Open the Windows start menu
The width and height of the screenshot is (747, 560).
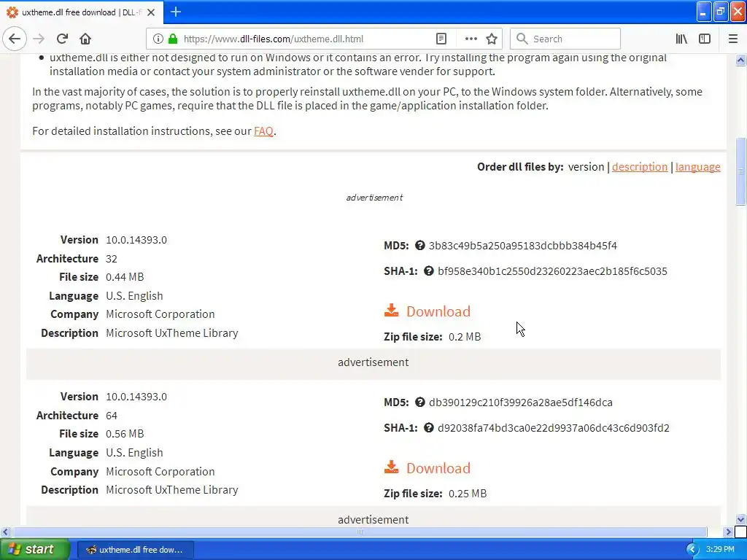[x=34, y=549]
